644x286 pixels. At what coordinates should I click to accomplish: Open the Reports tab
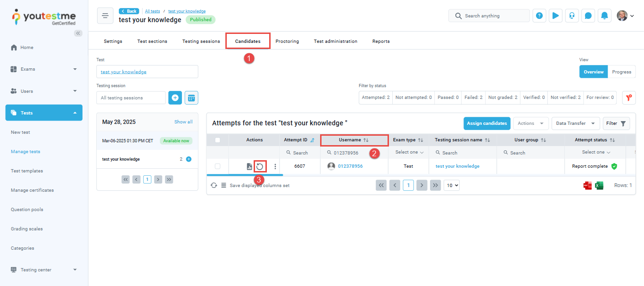click(x=381, y=41)
